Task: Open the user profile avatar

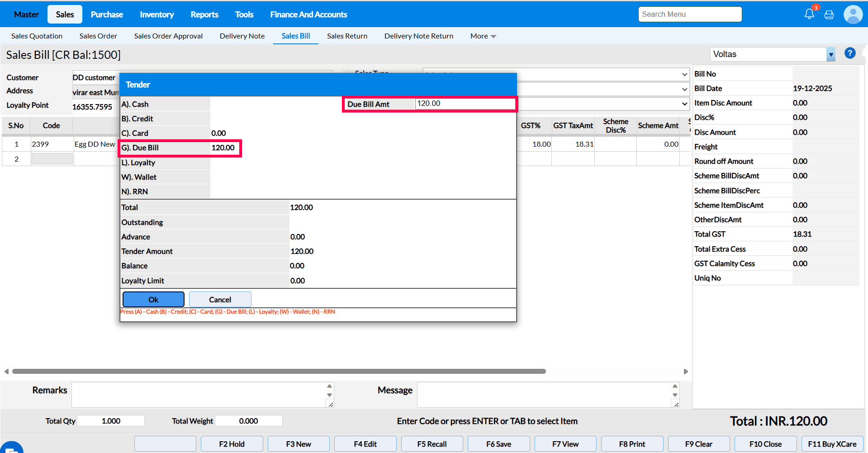Action: [x=853, y=14]
